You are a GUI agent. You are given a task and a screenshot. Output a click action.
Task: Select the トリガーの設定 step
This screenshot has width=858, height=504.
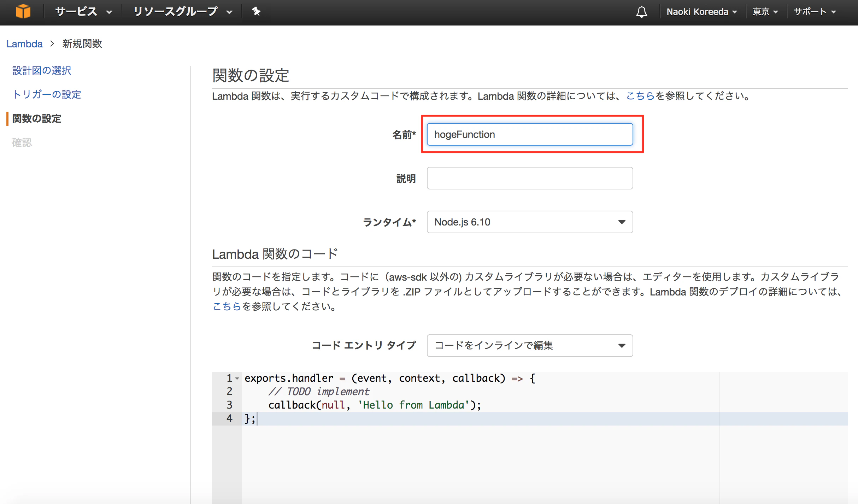(47, 94)
